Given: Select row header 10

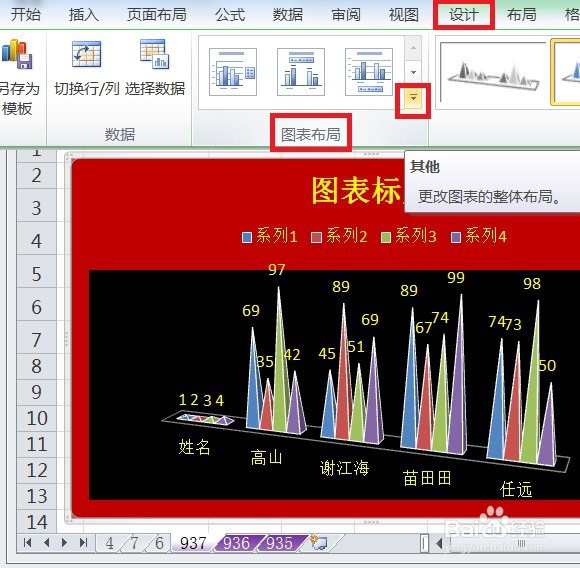Looking at the screenshot, I should coord(36,418).
